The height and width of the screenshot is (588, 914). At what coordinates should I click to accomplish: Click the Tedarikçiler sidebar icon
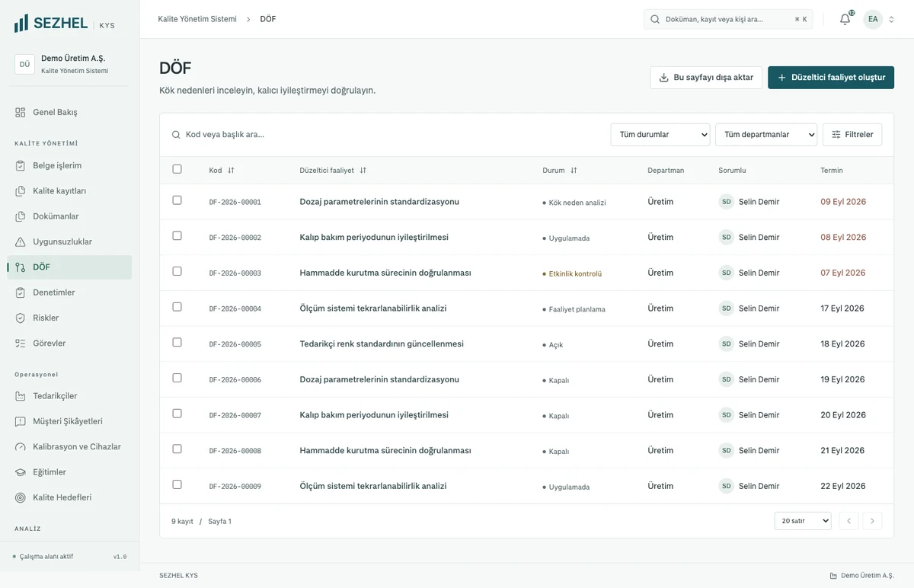tap(21, 396)
